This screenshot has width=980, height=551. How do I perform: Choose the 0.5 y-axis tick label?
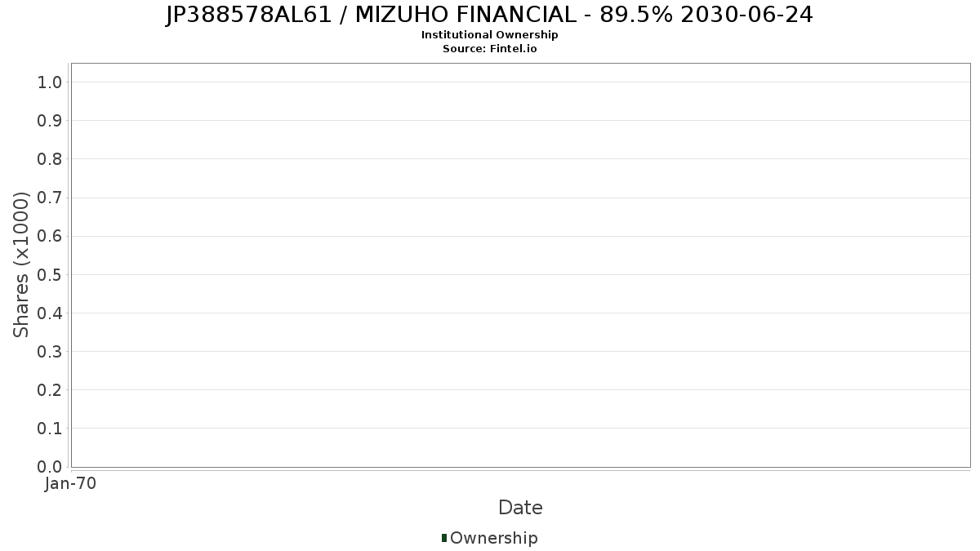(x=49, y=274)
